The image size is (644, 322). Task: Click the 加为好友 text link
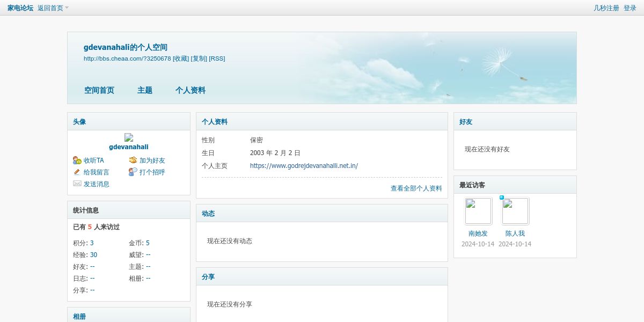pos(152,160)
